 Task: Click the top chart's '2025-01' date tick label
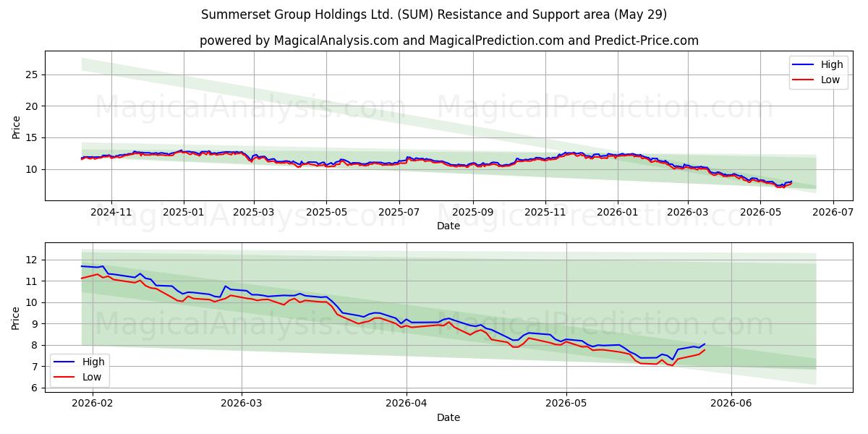(184, 213)
